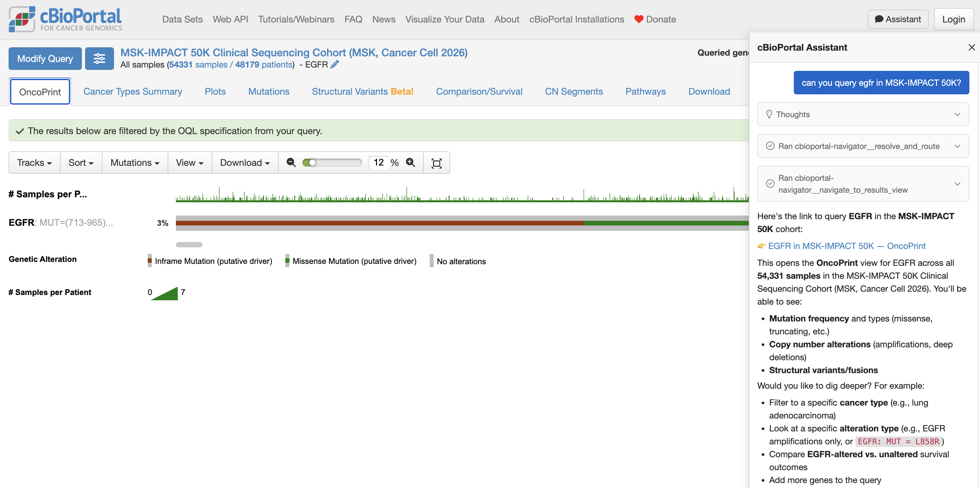Viewport: 980px width, 488px height.
Task: Click the Samples per Patient gradient legend
Action: click(164, 293)
